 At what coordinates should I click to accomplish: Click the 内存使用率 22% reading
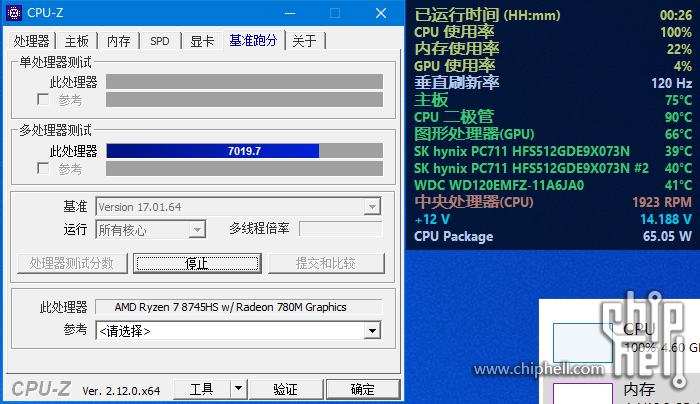tap(553, 49)
